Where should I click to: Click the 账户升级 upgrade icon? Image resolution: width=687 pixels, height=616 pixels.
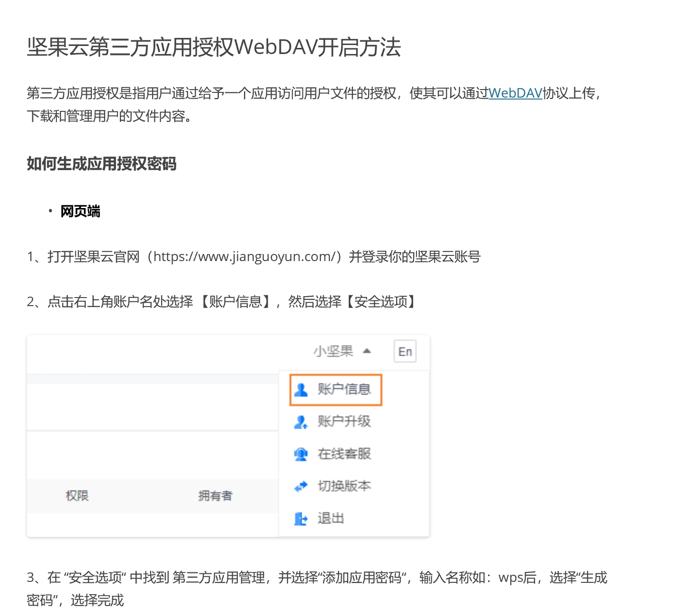[301, 422]
